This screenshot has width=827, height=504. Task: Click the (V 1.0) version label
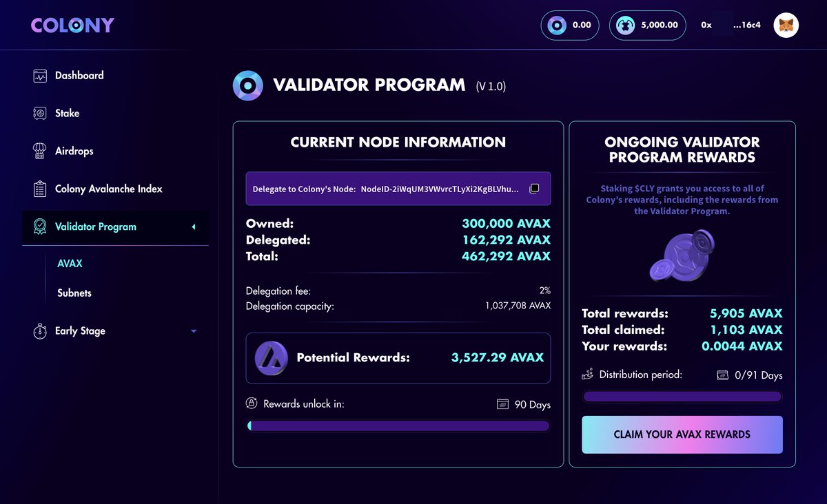[491, 87]
